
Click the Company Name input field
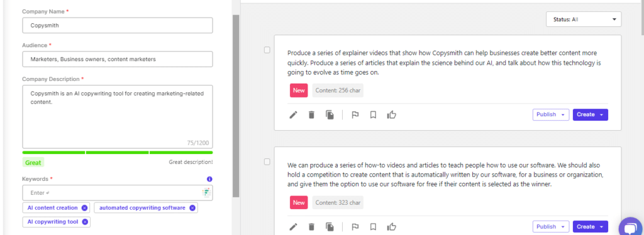pos(118,25)
